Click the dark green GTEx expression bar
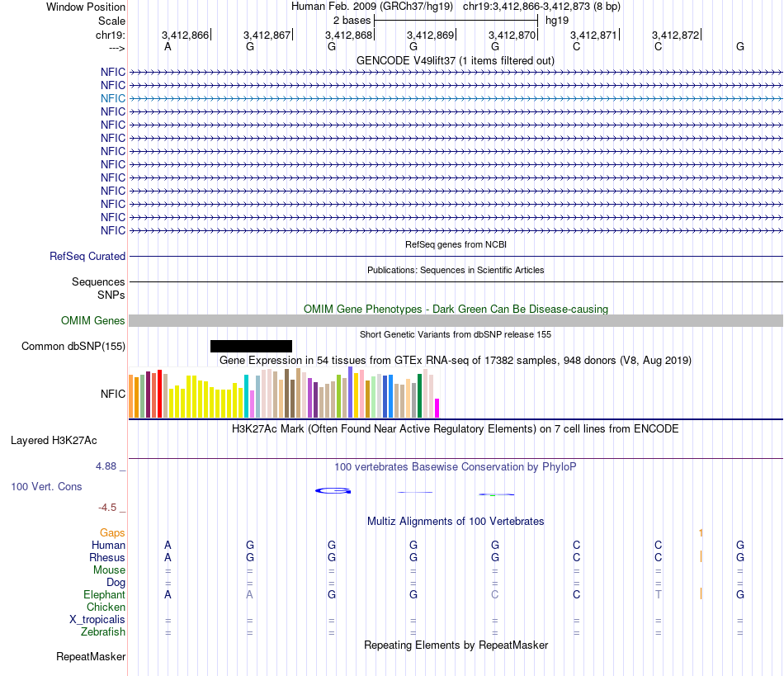This screenshot has height=676, width=784. (x=420, y=396)
